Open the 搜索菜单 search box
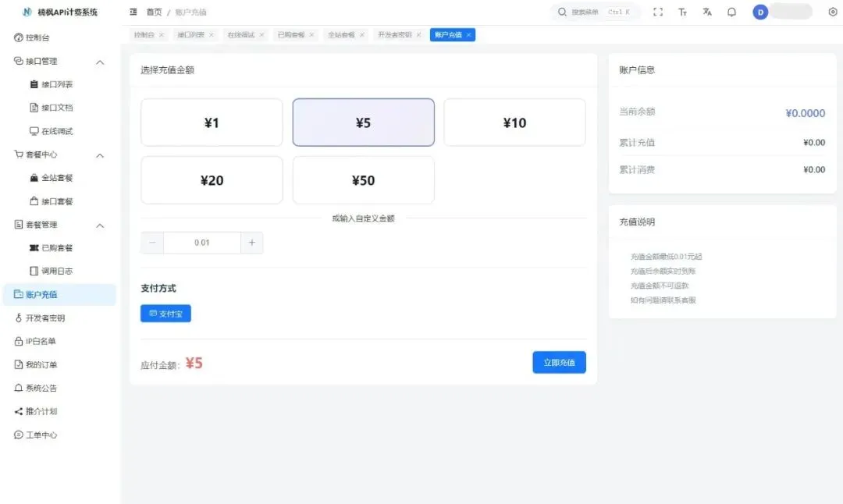The width and height of the screenshot is (843, 504). (x=596, y=12)
